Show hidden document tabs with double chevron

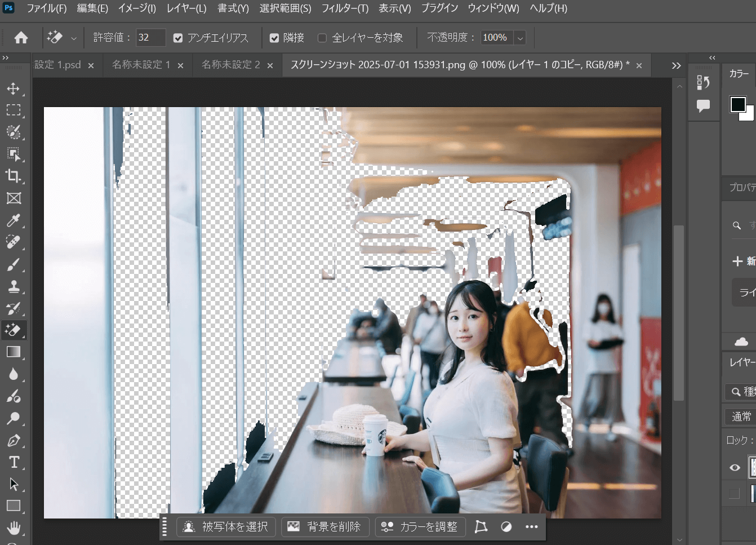(676, 65)
